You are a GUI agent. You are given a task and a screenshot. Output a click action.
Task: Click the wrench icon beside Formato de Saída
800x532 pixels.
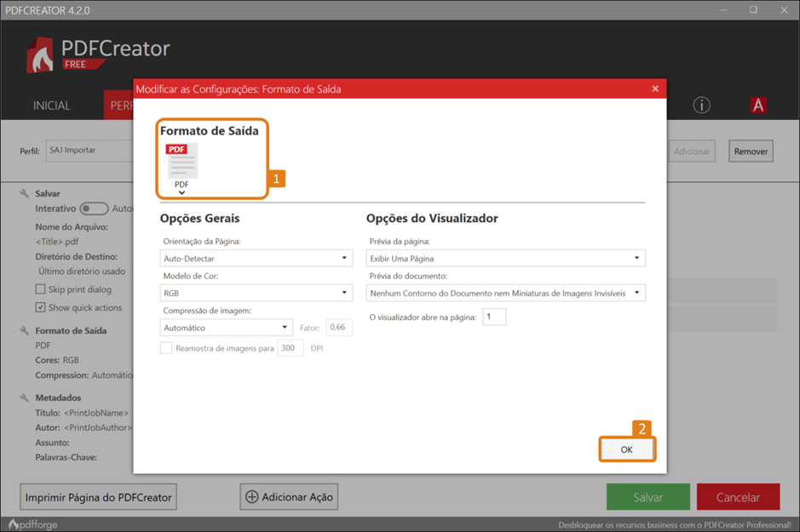[24, 330]
